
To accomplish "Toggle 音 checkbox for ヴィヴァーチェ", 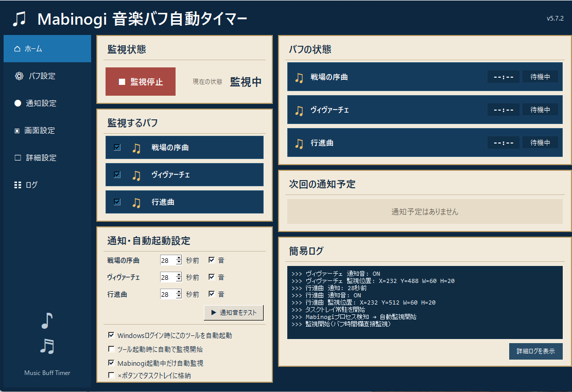I will pos(211,277).
